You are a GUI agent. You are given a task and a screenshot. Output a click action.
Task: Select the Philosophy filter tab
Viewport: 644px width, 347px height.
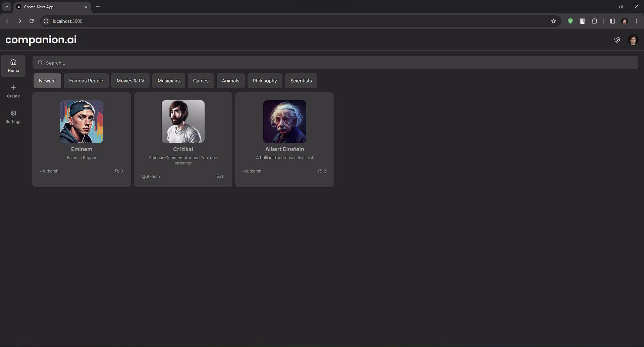coord(265,80)
